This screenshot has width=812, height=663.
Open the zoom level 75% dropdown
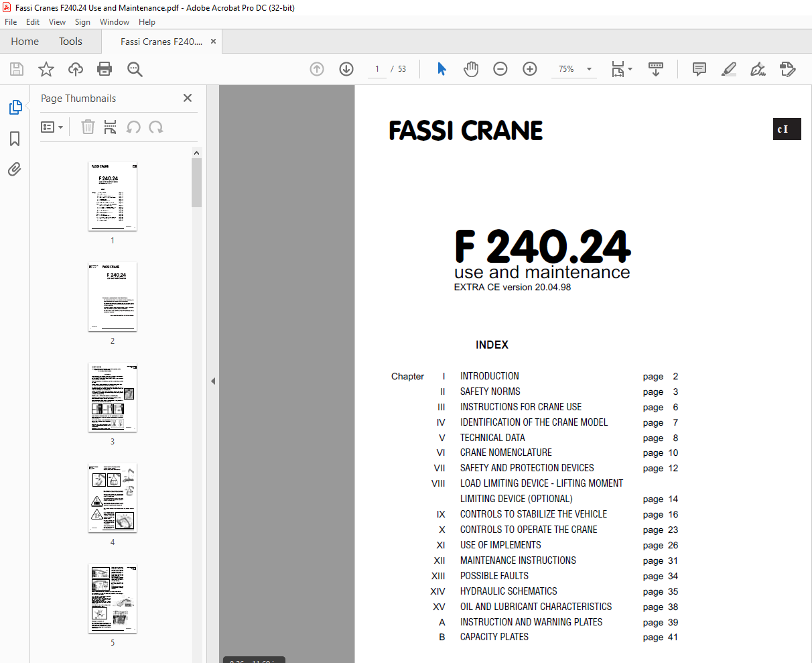(x=574, y=69)
